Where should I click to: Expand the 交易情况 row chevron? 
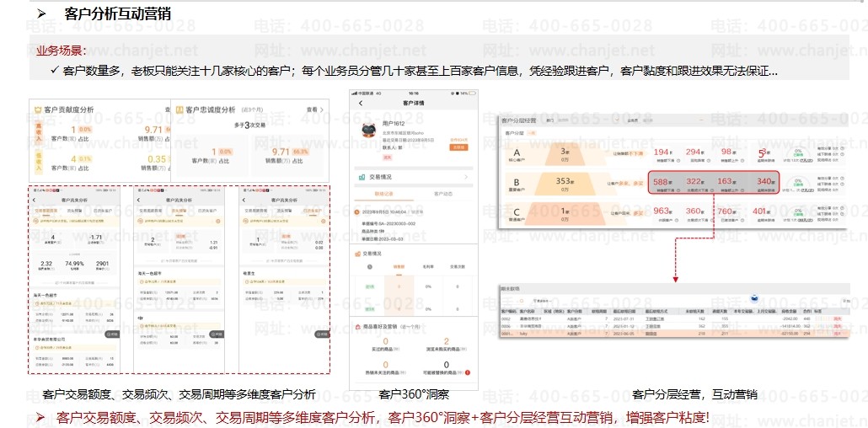465,177
